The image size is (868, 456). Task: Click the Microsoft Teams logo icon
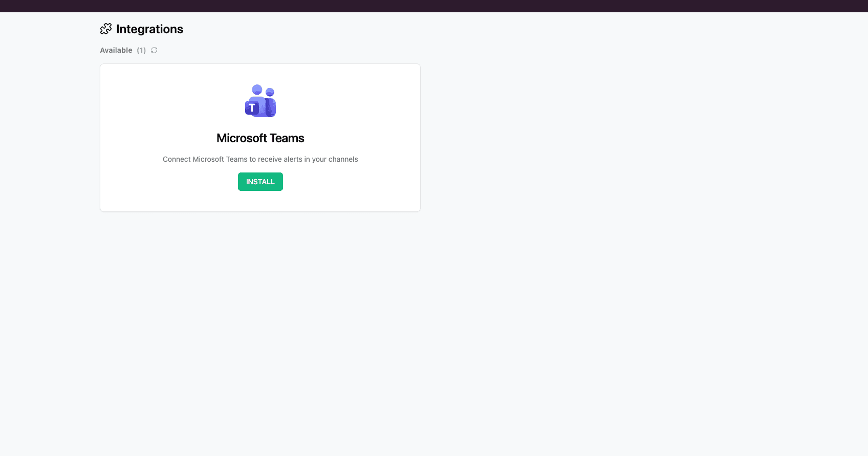click(261, 101)
